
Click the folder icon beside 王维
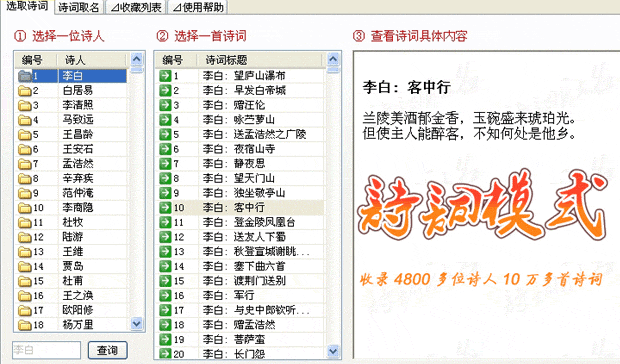coord(25,252)
